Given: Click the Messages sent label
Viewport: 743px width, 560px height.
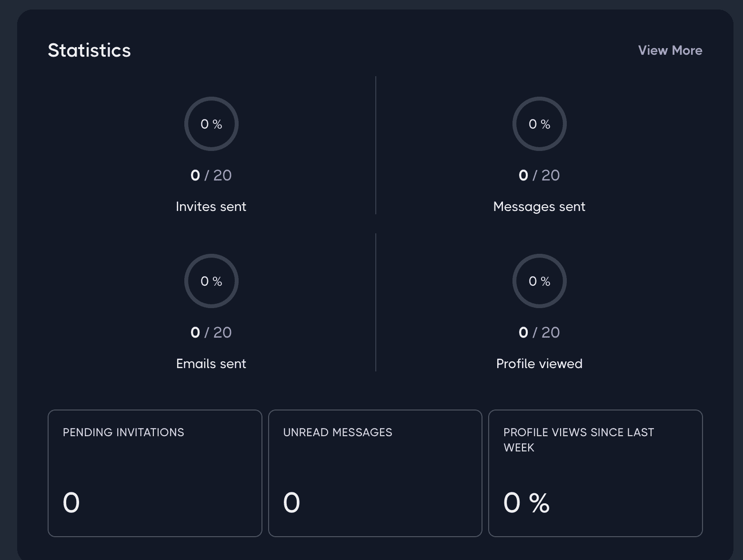Looking at the screenshot, I should coord(539,207).
